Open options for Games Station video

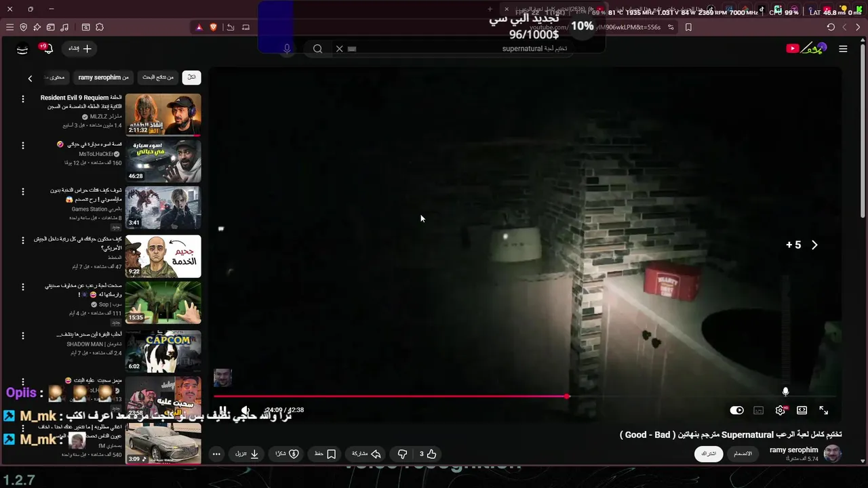click(x=22, y=192)
